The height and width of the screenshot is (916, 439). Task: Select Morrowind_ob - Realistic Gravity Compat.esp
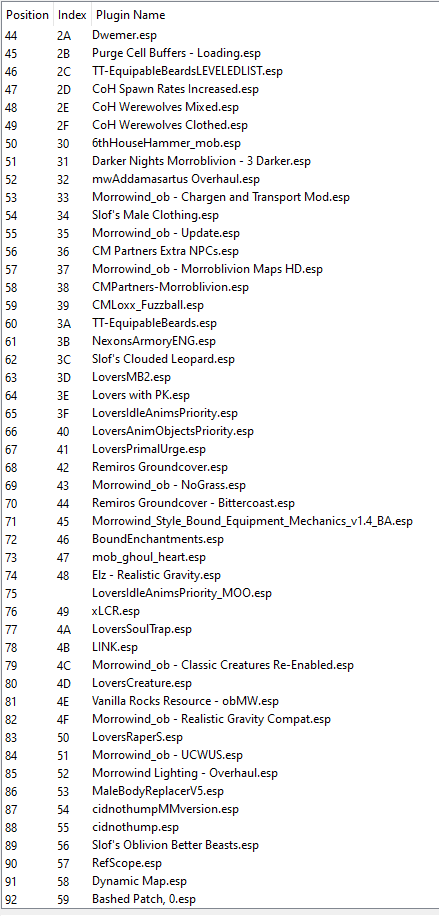pyautogui.click(x=211, y=719)
